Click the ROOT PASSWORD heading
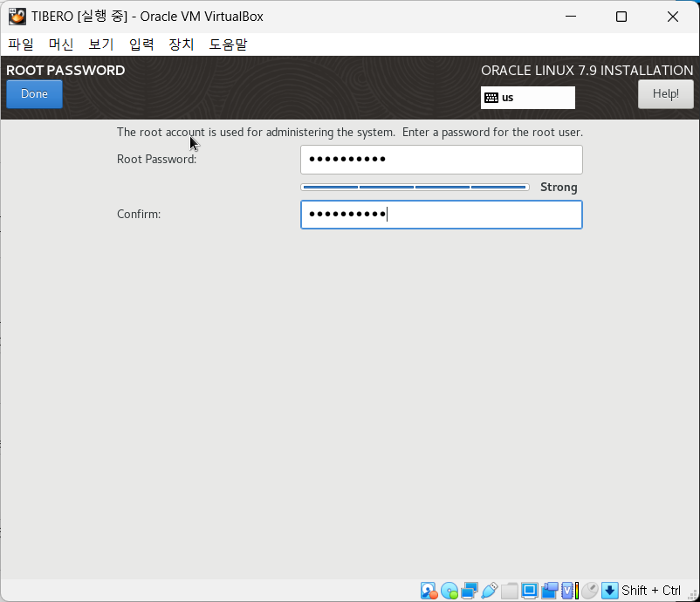700x602 pixels. (65, 70)
